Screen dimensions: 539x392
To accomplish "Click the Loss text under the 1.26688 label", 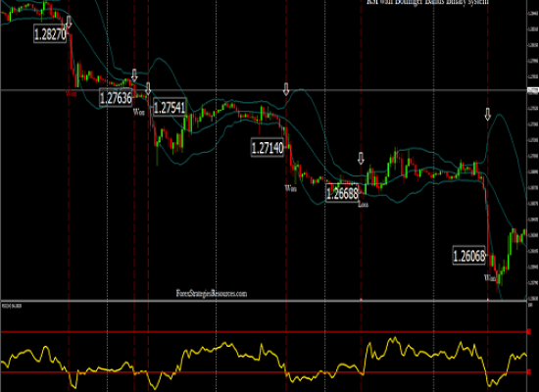I will point(363,205).
